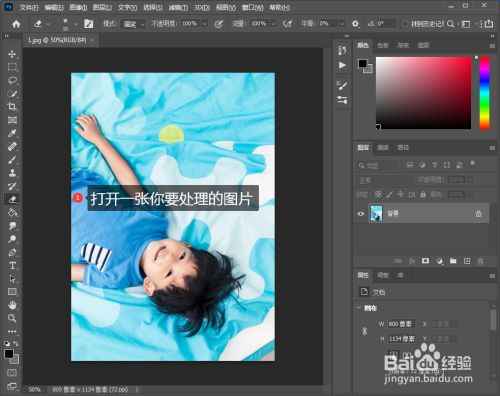This screenshot has height=396, width=500.
Task: Open the 文件(F) menu
Action: click(29, 7)
